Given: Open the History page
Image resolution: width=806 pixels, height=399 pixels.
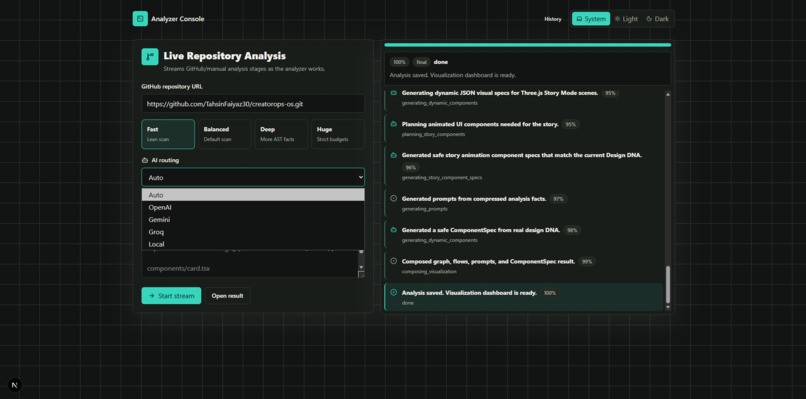Looking at the screenshot, I should tap(553, 19).
